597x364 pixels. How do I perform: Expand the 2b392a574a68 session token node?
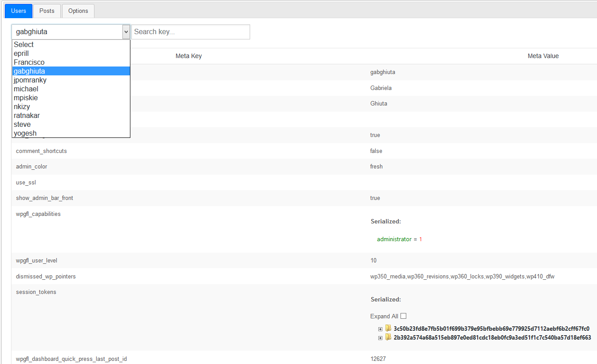[x=380, y=338]
